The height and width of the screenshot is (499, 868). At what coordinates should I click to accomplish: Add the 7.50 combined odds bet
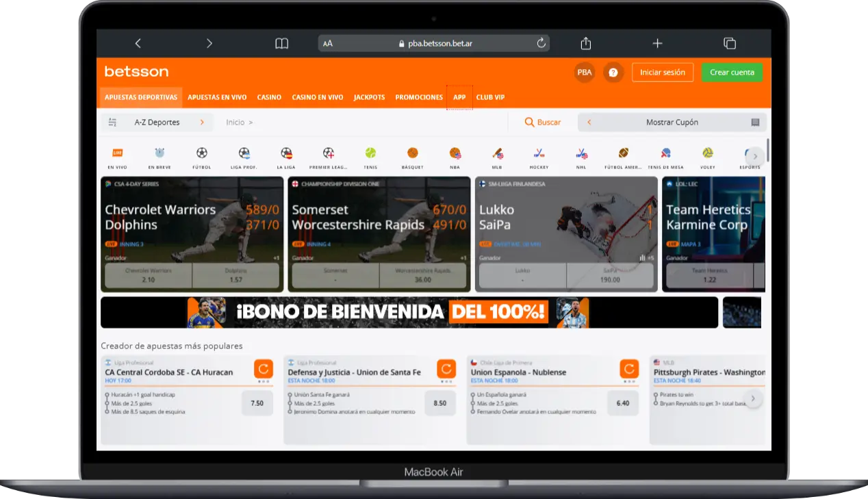point(257,403)
